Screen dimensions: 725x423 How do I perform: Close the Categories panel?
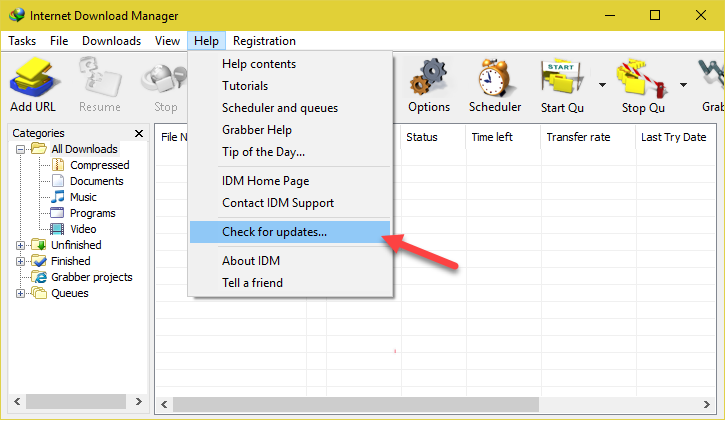138,133
